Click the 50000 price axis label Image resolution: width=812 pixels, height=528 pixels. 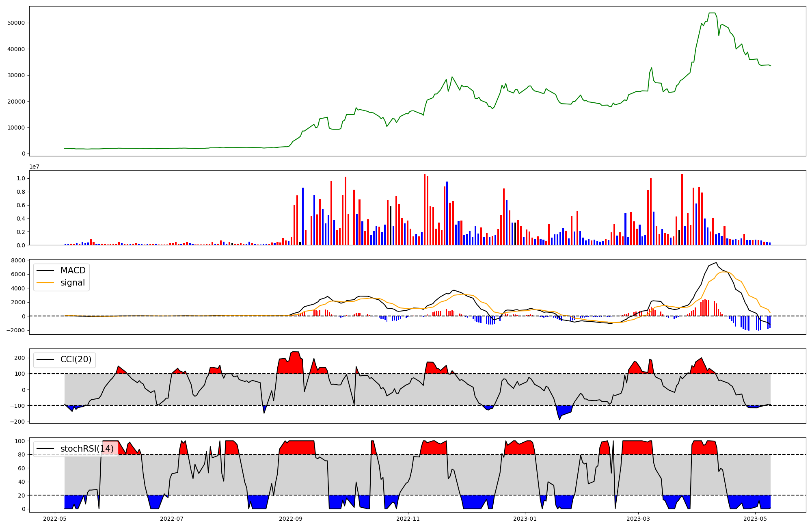click(16, 23)
